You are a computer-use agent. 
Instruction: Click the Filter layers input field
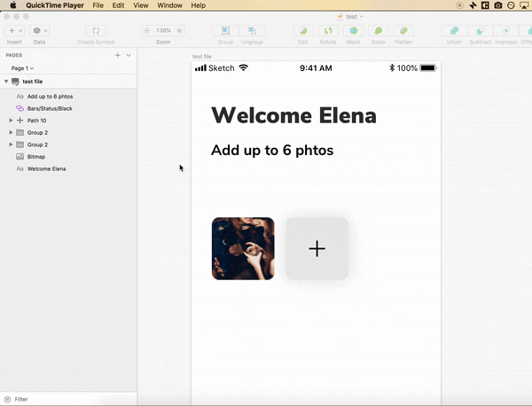[x=68, y=399]
